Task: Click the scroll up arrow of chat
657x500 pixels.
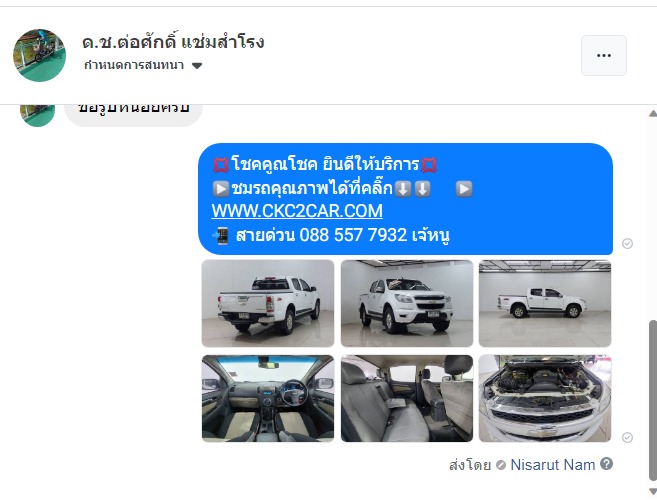Action: click(653, 113)
